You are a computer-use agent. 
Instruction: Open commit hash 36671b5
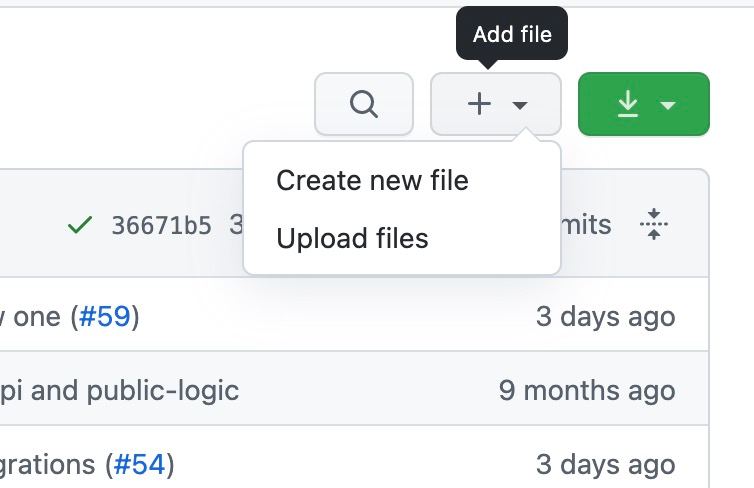(161, 225)
